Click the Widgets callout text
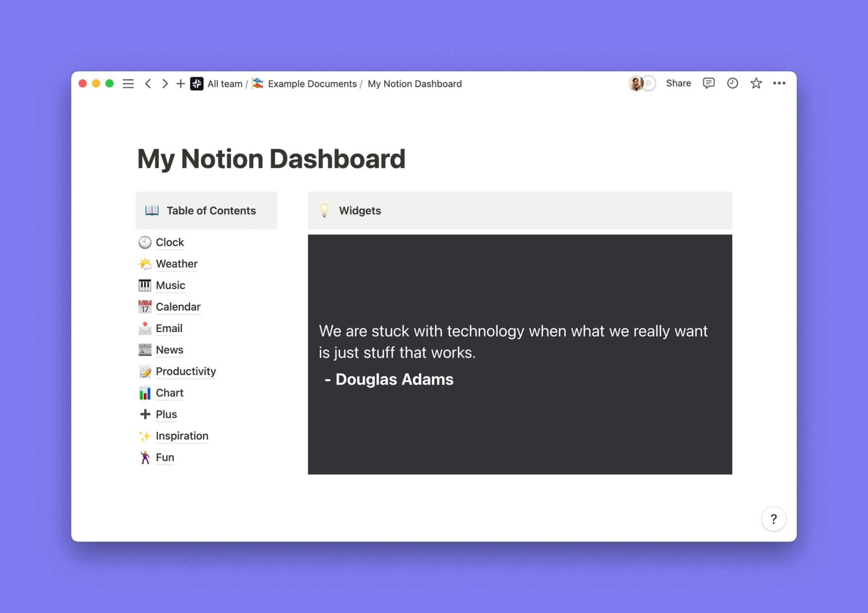The image size is (868, 613). (x=360, y=211)
